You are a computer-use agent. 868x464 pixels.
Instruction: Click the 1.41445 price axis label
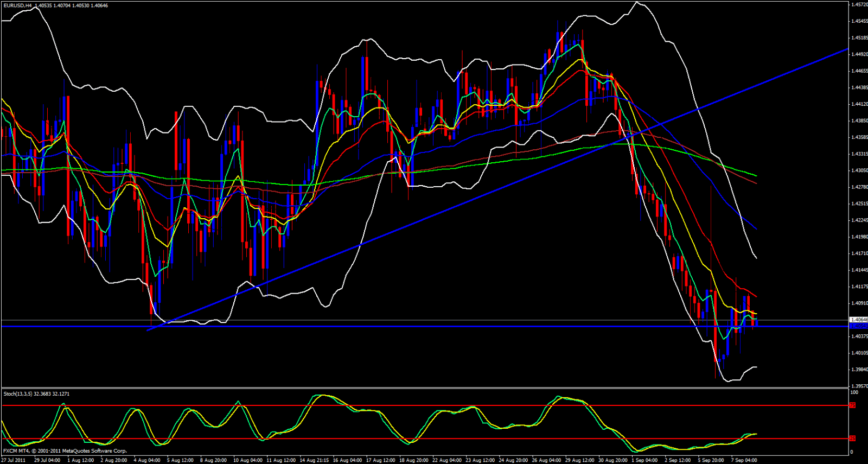coord(860,270)
